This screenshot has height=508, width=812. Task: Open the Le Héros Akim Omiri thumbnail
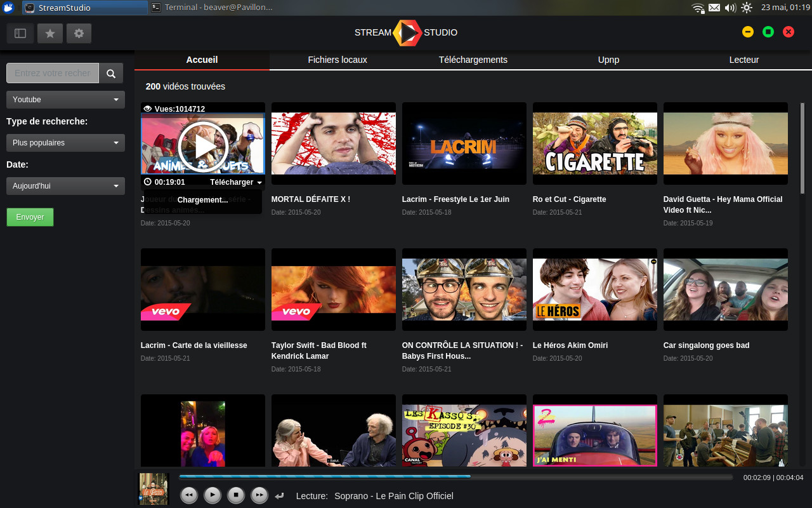point(595,290)
